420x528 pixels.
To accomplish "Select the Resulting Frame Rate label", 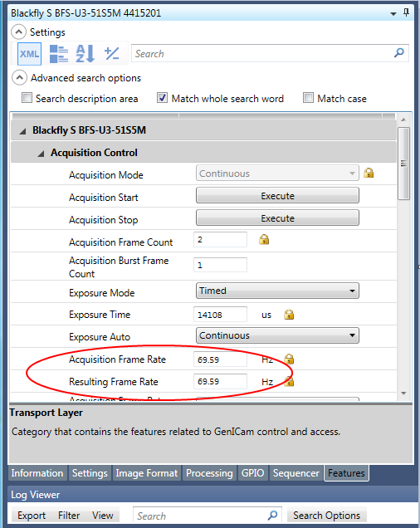I will coord(114,382).
